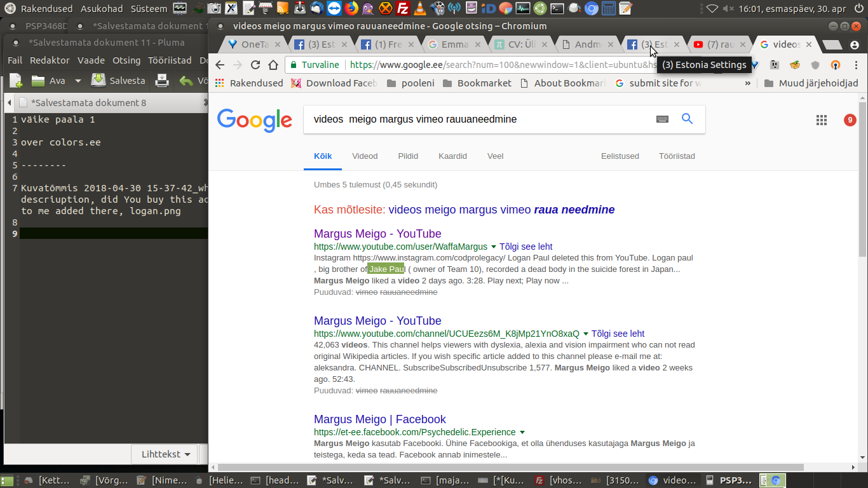Click the gray shield extension icon

point(815,65)
